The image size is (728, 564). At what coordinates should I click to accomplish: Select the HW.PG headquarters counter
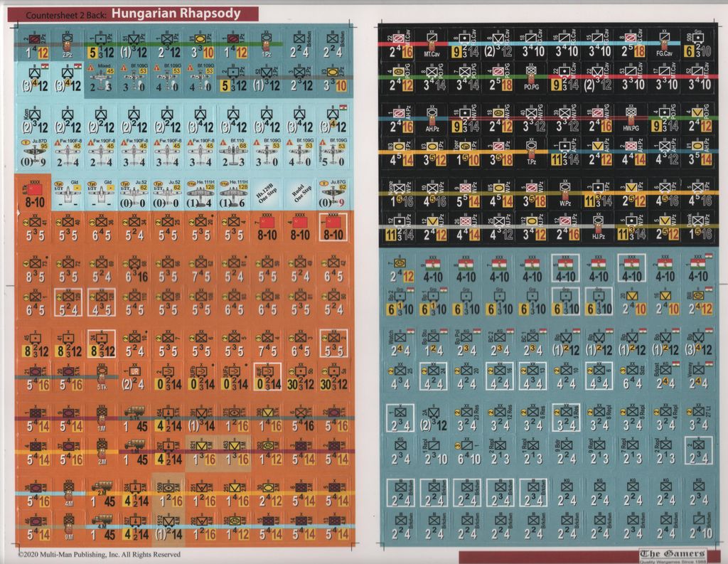tap(631, 119)
